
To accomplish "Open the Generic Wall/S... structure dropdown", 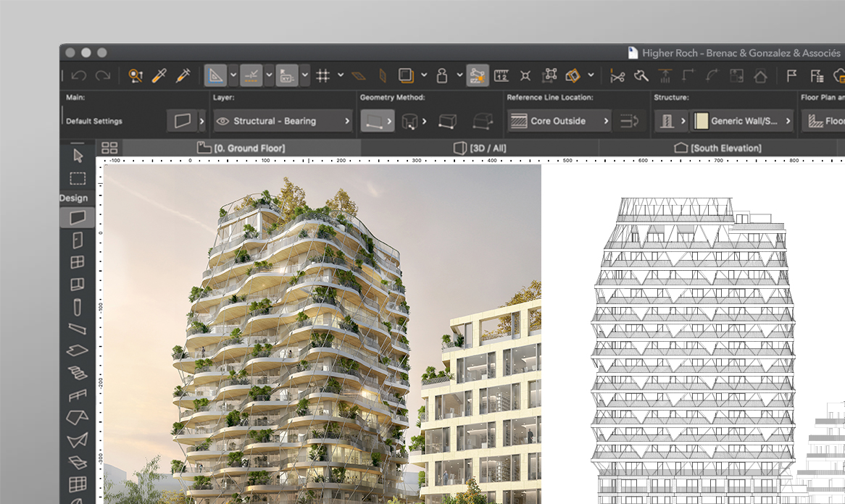I will (743, 121).
